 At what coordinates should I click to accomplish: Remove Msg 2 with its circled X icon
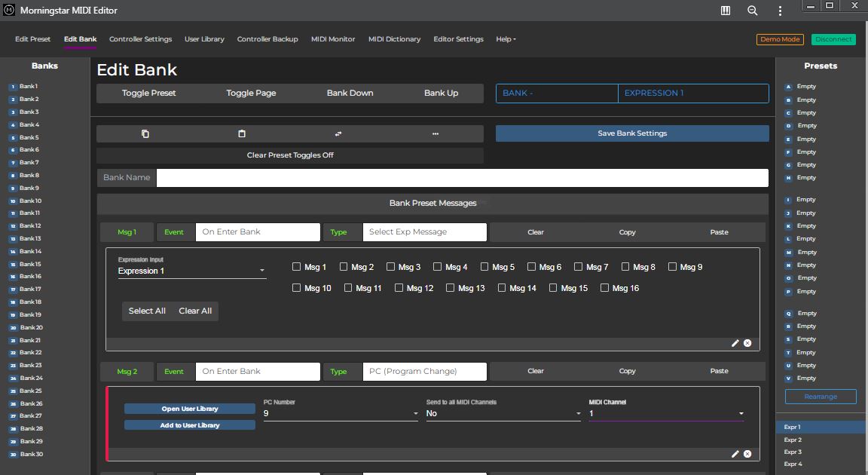tap(747, 454)
